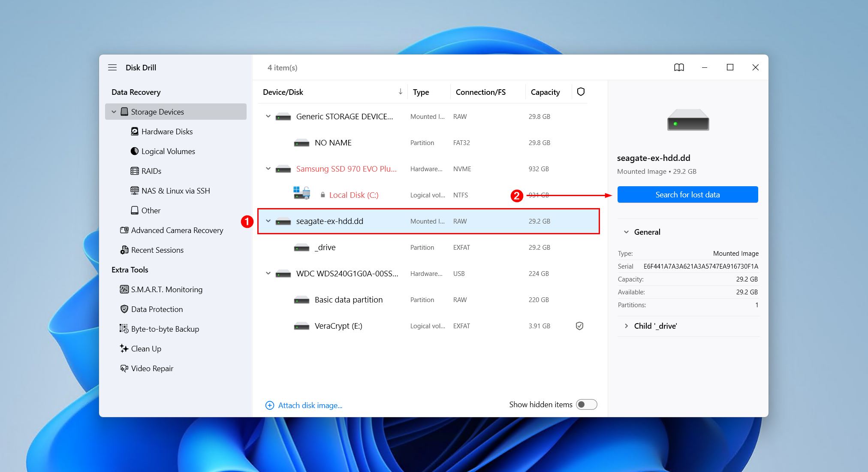Image resolution: width=868 pixels, height=472 pixels.
Task: Click the RAIDs icon
Action: pos(135,171)
